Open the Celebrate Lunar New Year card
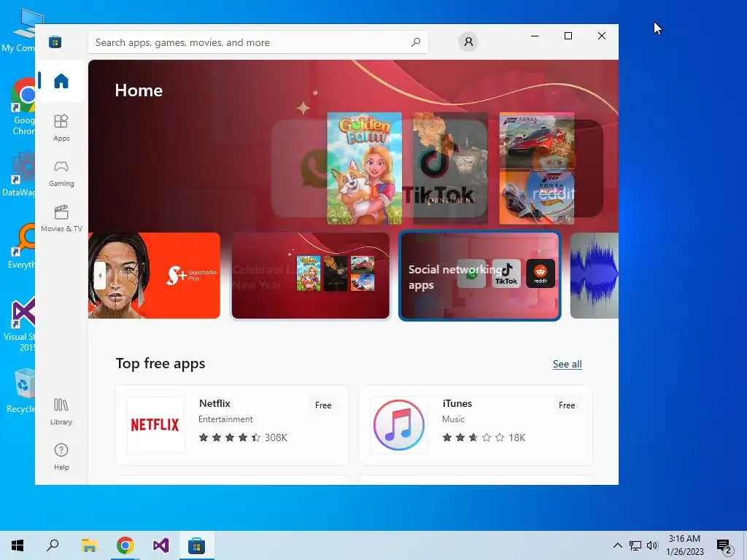Screen dimensions: 747x560 click(x=310, y=275)
